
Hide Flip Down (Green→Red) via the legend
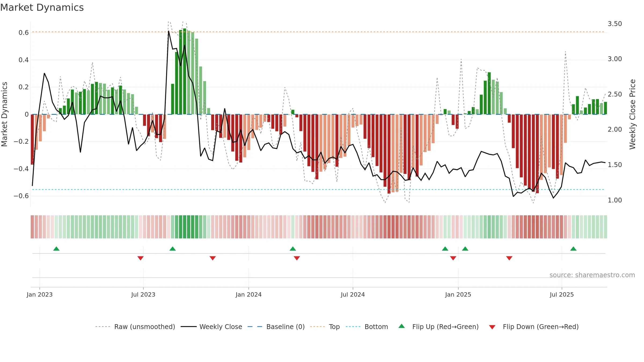tap(534, 327)
